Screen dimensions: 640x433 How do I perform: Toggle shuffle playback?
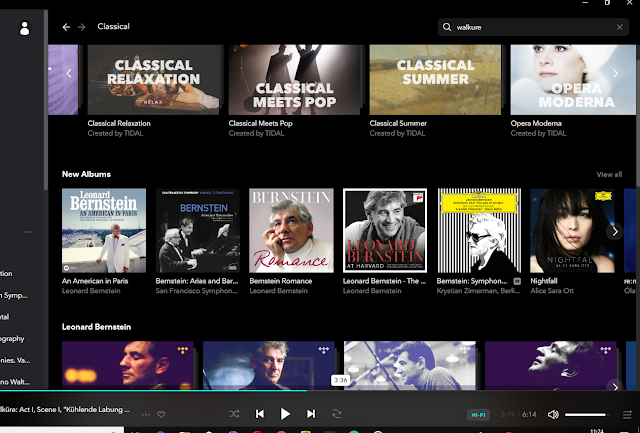234,414
